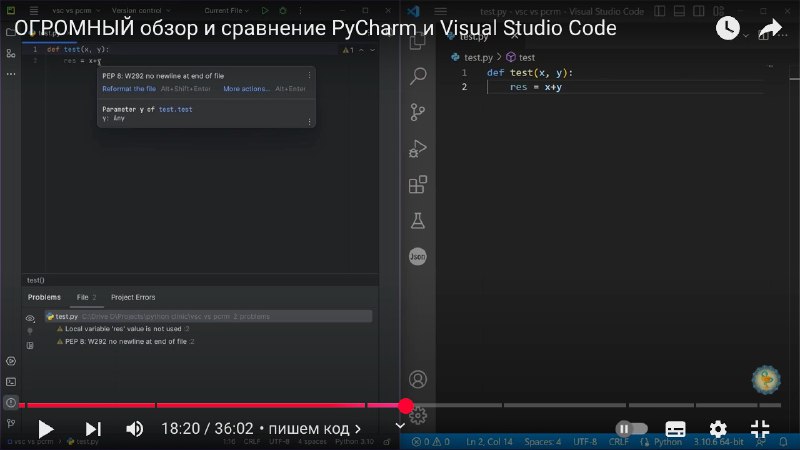
Task: Click the PyCharm Run button
Action: click(265, 10)
